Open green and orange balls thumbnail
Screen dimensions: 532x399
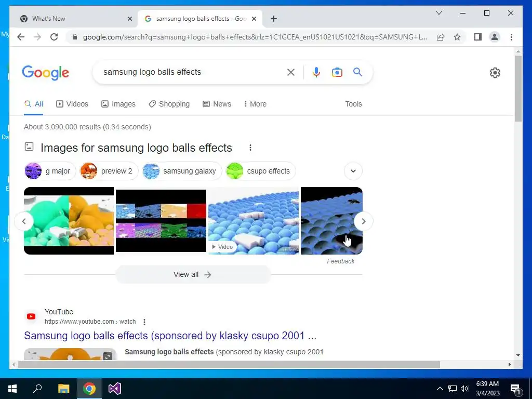[69, 221]
